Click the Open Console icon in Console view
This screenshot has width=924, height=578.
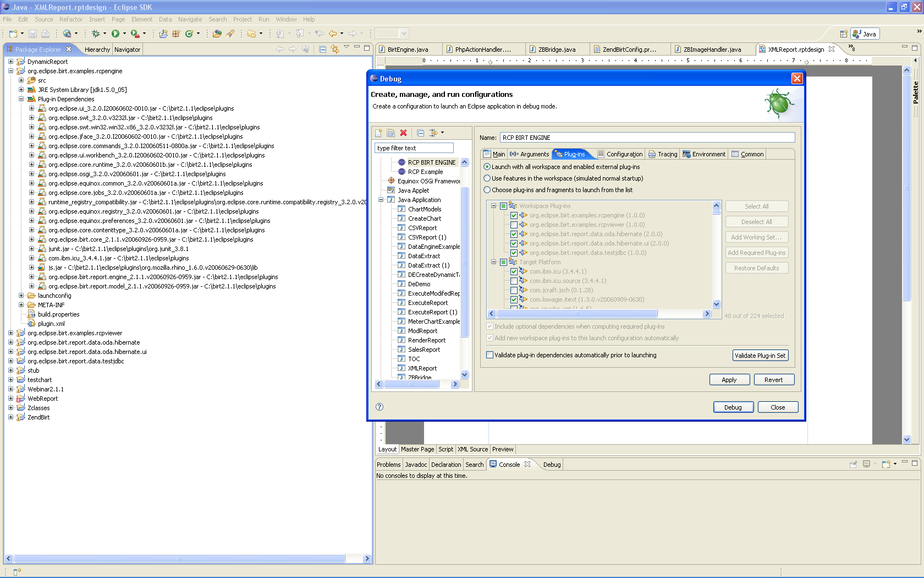(886, 464)
